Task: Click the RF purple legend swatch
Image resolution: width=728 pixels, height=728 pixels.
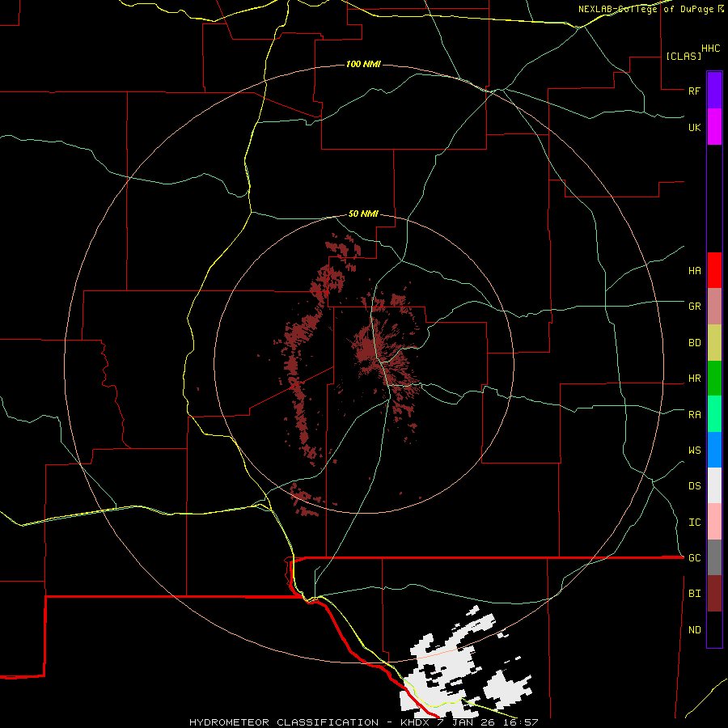Action: (714, 91)
